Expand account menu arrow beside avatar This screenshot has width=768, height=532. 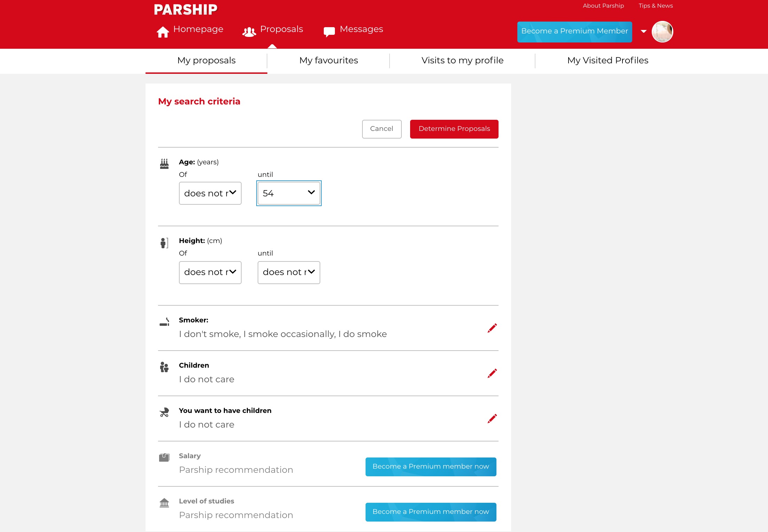pyautogui.click(x=644, y=31)
